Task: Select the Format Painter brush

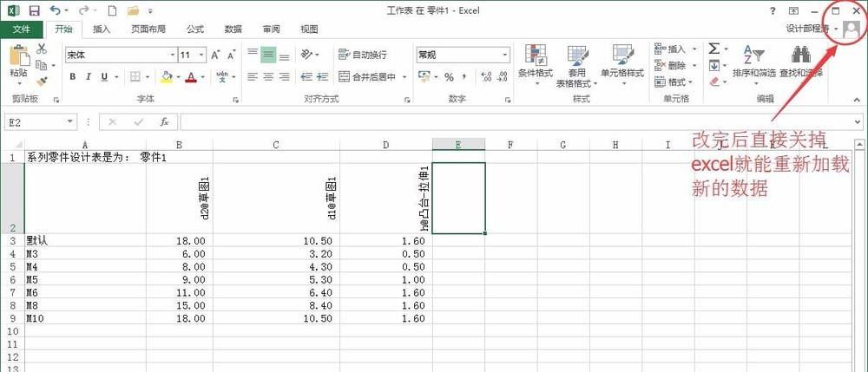Action: point(42,82)
